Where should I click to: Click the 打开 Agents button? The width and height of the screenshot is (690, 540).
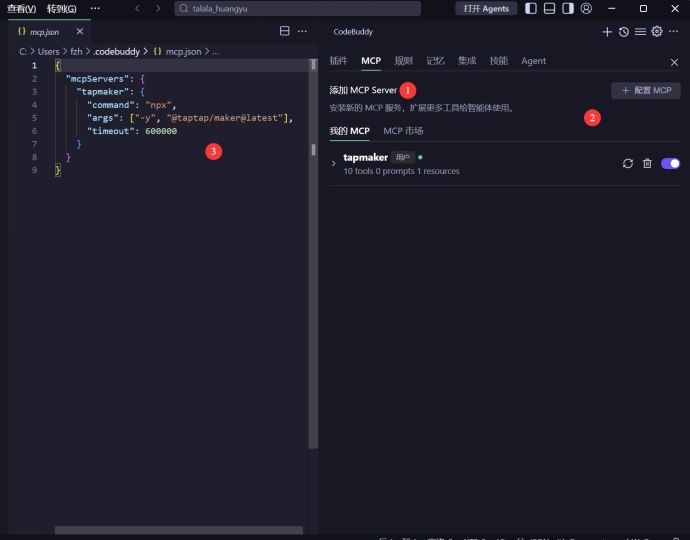(486, 8)
